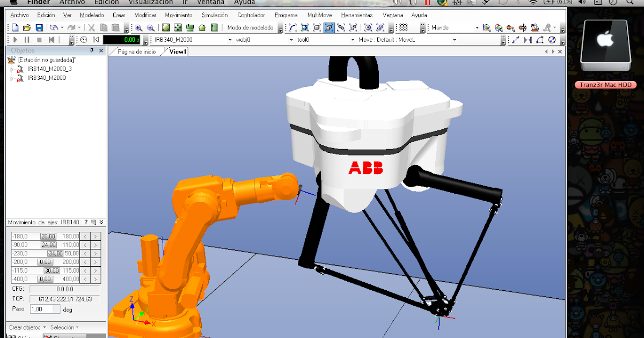Click the Zoom out magnifier icon
This screenshot has height=338, width=644.
point(151,28)
